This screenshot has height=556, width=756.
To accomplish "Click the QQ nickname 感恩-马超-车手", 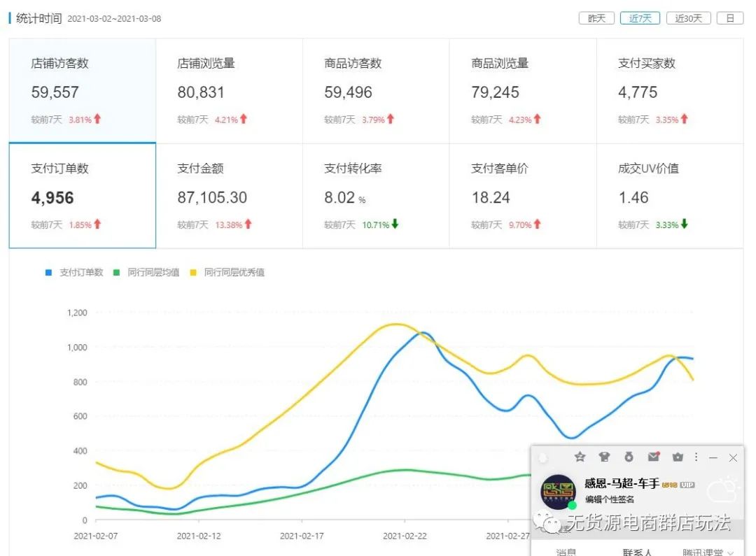I will coord(622,483).
